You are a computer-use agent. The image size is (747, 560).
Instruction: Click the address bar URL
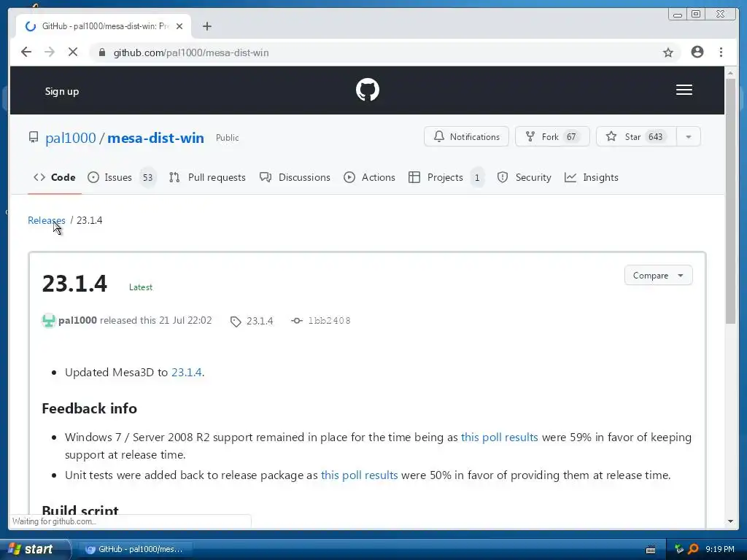[191, 52]
